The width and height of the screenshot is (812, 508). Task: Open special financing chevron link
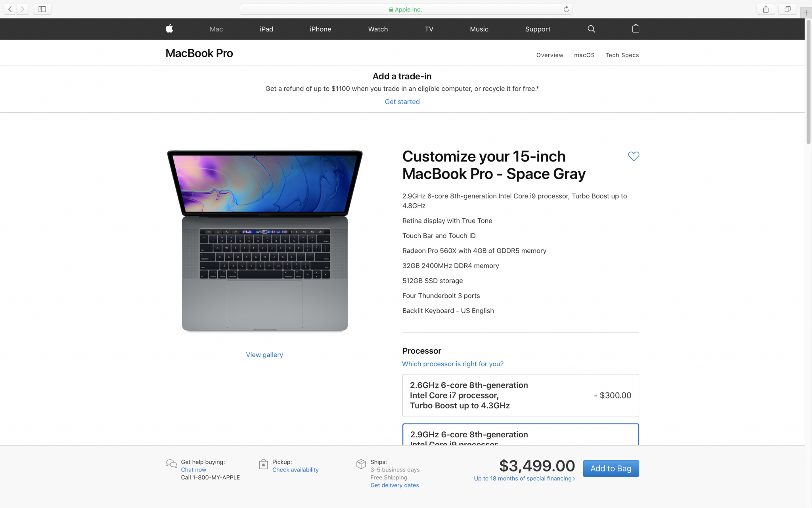[x=524, y=479]
